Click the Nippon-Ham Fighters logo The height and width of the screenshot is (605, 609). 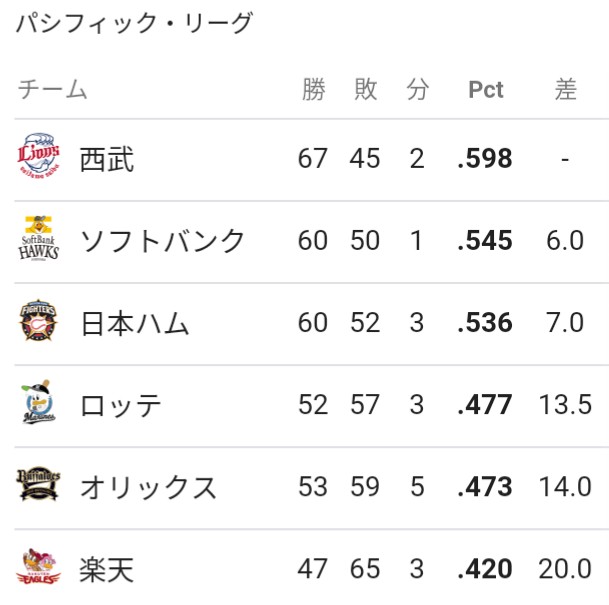point(38,320)
